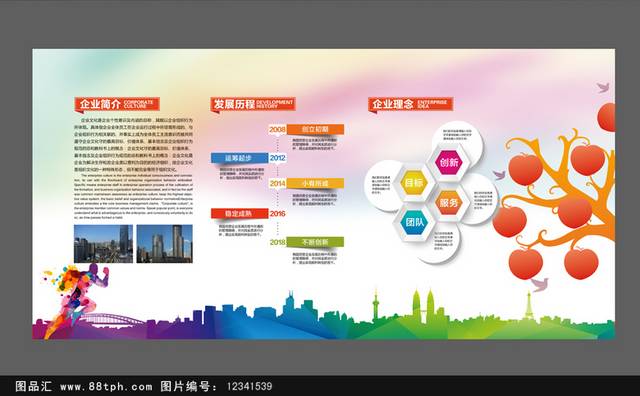Click the 企业简介 header banner
640x396 pixels.
point(117,104)
